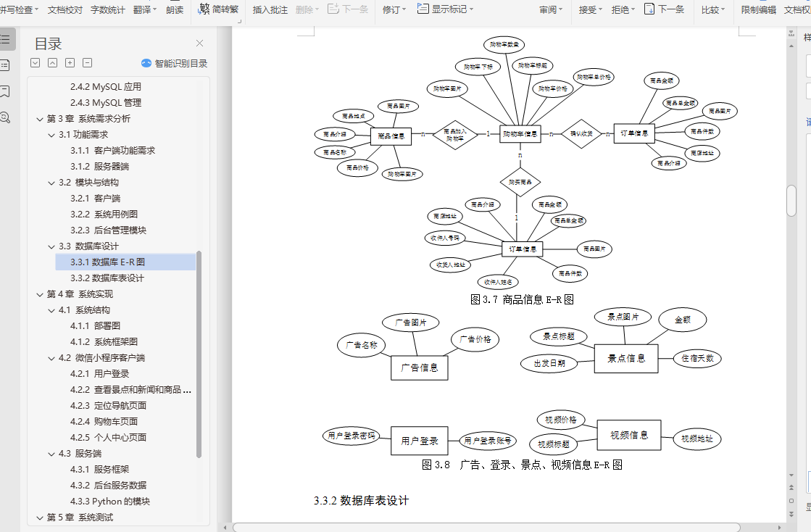The width and height of the screenshot is (811, 532).
Task: Select 3.1.1 客户端功能需求 in outline
Action: (113, 151)
